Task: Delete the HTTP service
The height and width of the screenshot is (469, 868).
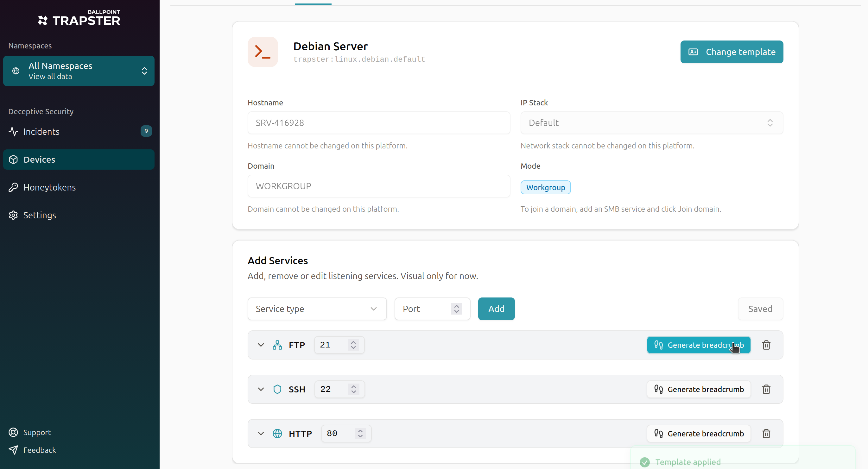Action: pyautogui.click(x=766, y=434)
